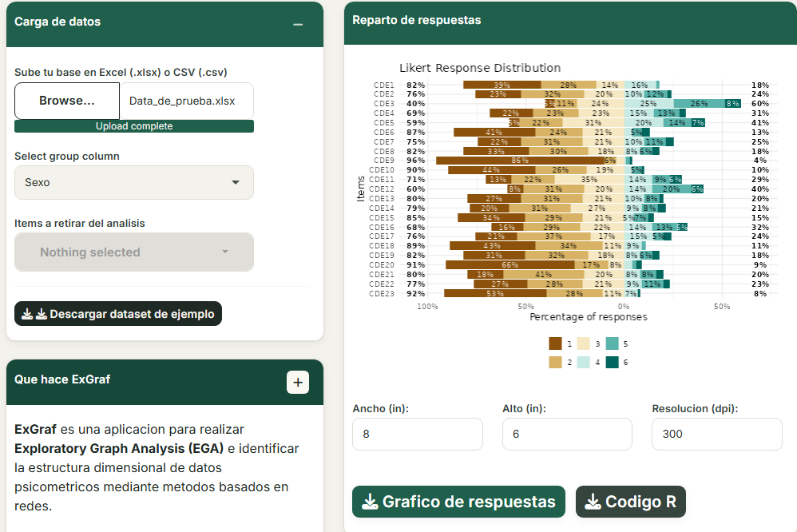Focus the Ancho (in) input field
Image resolution: width=797 pixels, height=532 pixels.
tap(418, 434)
